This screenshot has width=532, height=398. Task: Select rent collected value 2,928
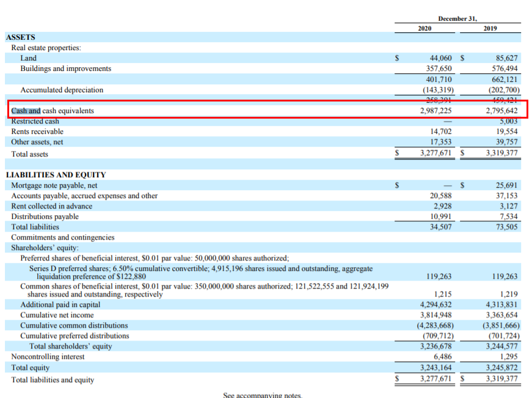(442, 206)
